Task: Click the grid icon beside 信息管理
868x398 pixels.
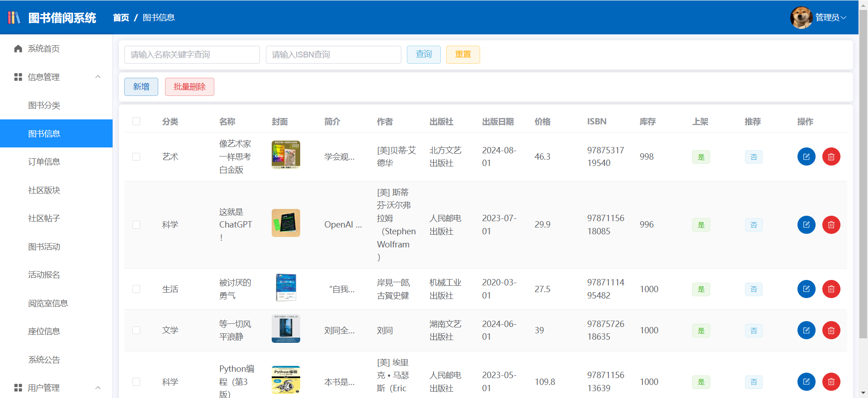Action: (18, 77)
